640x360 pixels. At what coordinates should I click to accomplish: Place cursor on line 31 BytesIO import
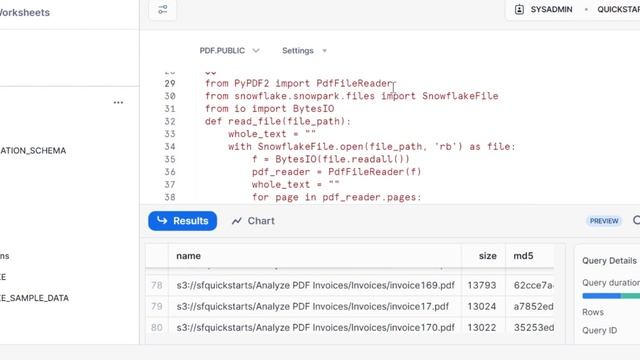tap(269, 109)
